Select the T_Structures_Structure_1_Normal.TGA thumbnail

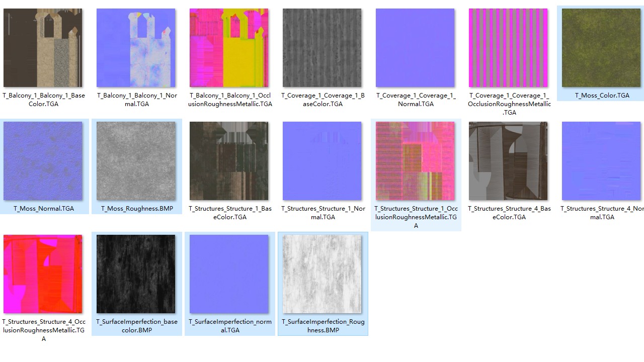point(322,161)
